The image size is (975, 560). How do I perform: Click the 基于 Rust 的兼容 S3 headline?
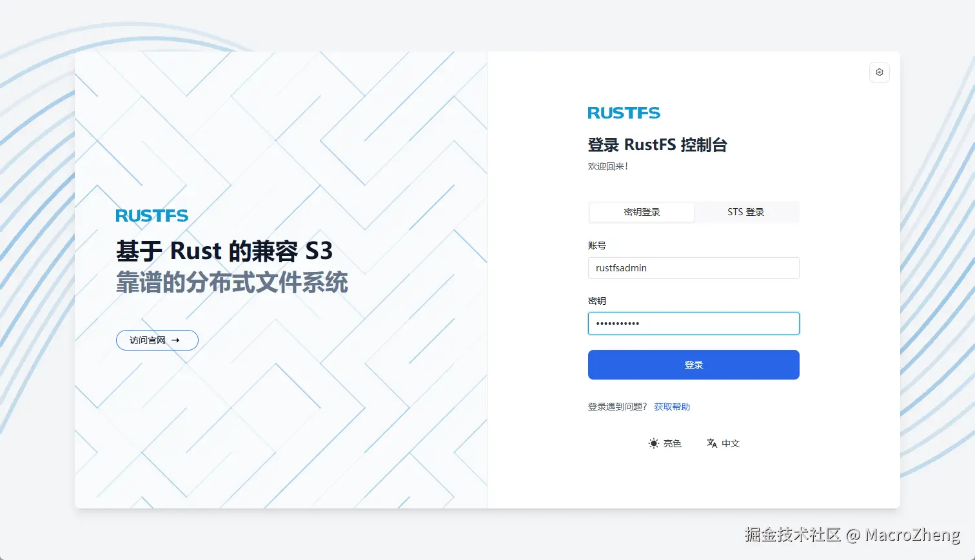pos(224,251)
